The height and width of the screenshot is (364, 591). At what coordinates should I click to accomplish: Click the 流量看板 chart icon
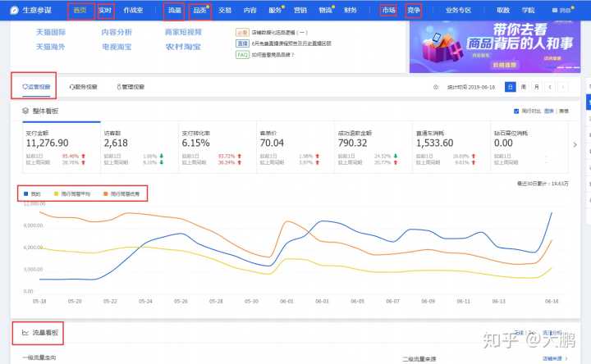pos(25,334)
